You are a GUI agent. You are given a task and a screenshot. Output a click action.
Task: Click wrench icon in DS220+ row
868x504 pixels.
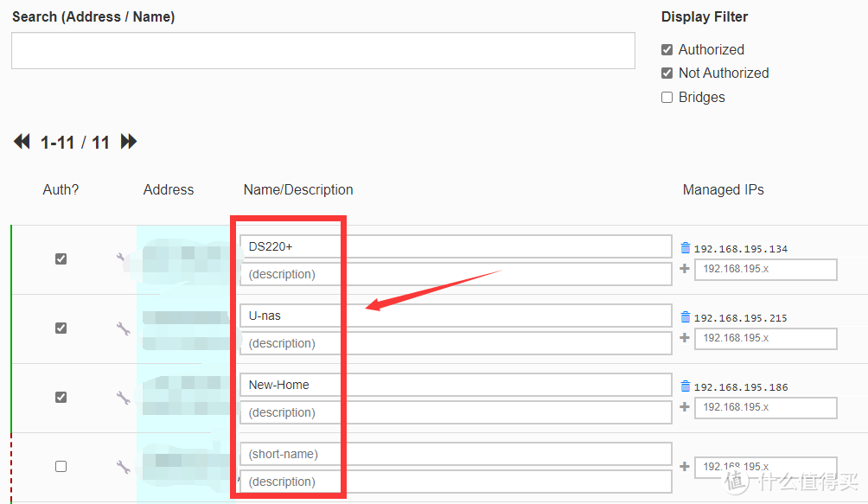[x=122, y=258]
